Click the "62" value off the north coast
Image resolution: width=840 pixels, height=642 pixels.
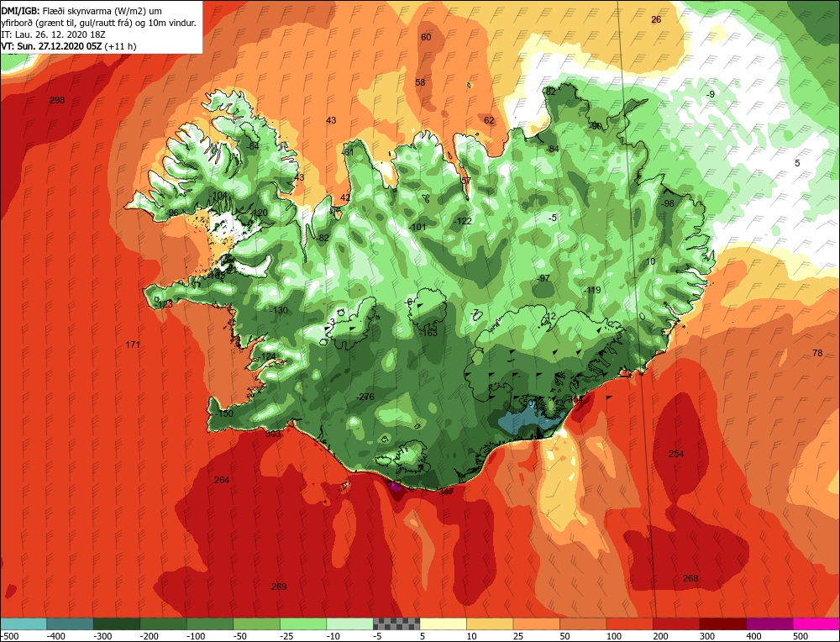(x=489, y=120)
